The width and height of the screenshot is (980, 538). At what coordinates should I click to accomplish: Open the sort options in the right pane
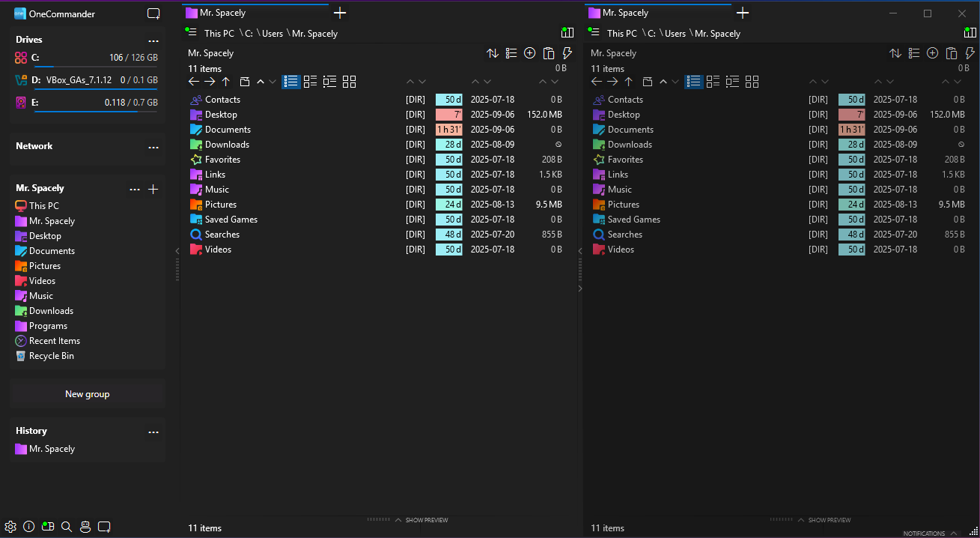[895, 53]
